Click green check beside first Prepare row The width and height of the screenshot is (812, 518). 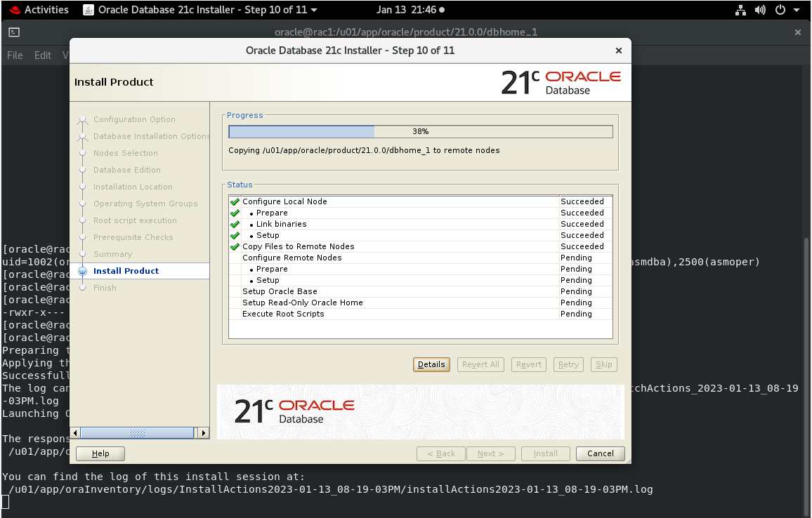[x=235, y=213]
